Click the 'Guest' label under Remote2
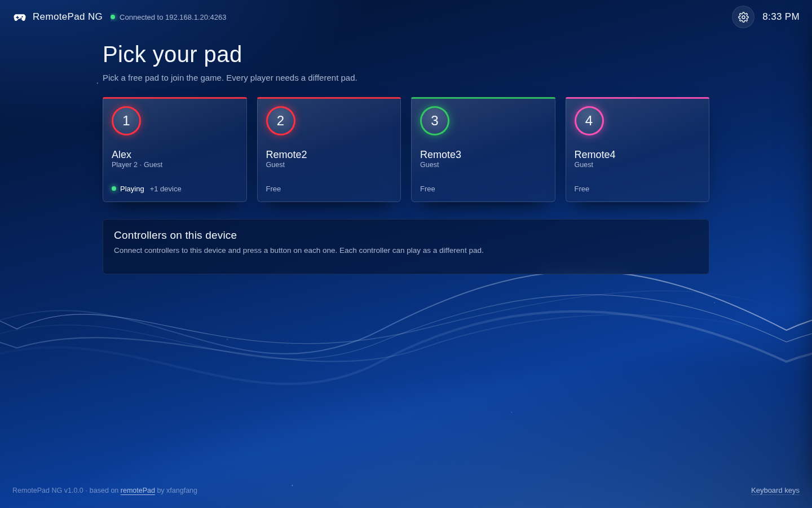 point(275,165)
